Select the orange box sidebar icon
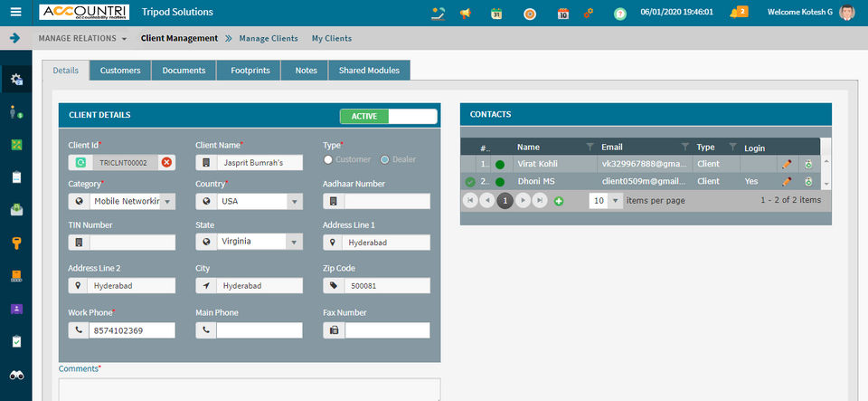 (16, 276)
